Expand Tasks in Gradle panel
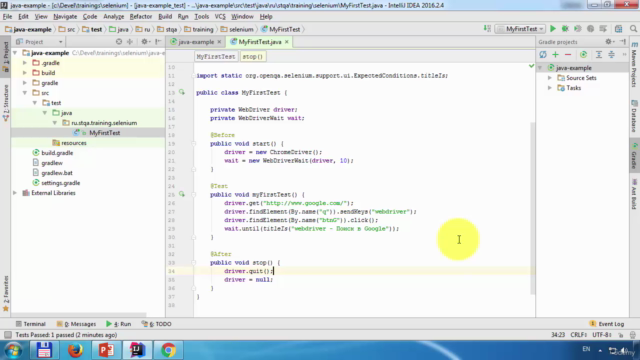The width and height of the screenshot is (640, 360). (x=550, y=88)
